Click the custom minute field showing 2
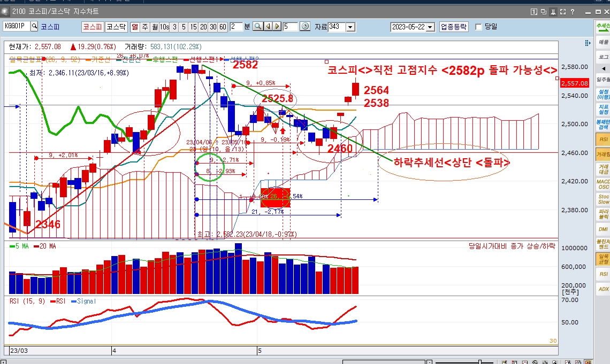Image resolution: width=610 pixels, height=364 pixels. (236, 26)
